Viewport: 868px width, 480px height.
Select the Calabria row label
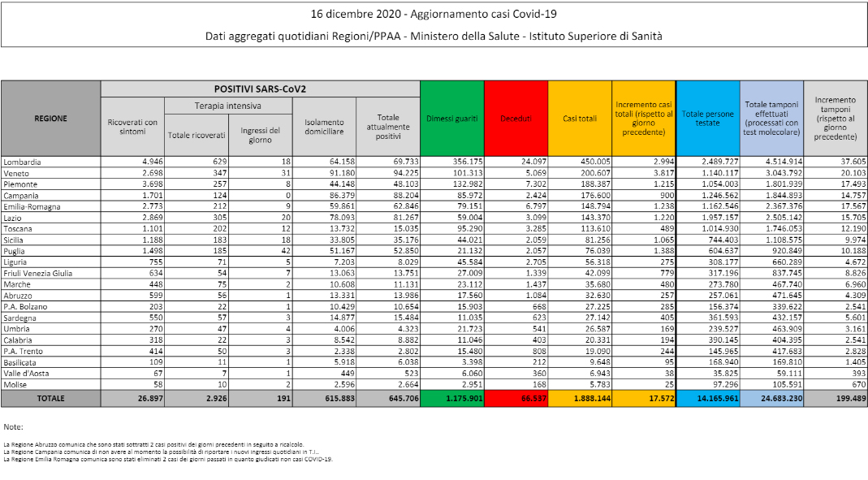click(51, 340)
